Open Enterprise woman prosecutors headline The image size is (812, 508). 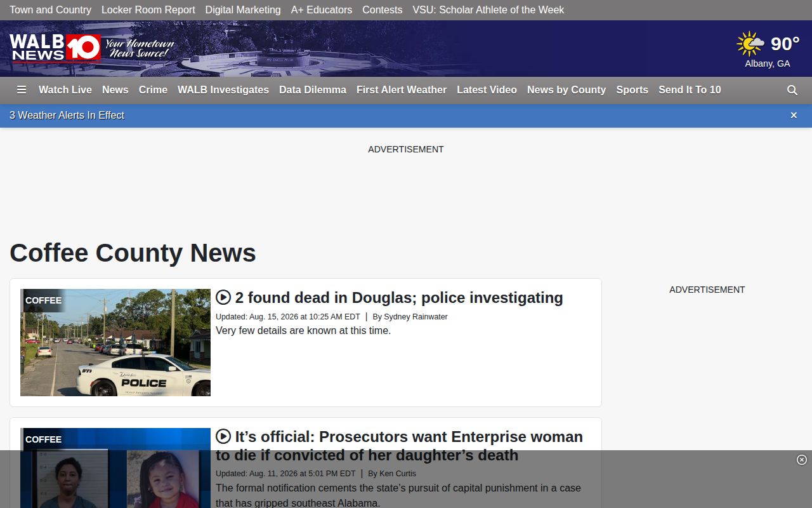[x=399, y=446]
